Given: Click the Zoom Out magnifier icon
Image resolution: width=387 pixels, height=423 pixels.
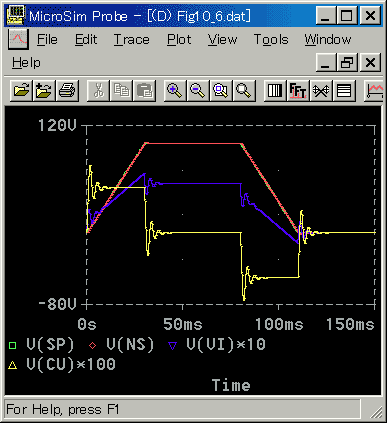Looking at the screenshot, I should (198, 90).
